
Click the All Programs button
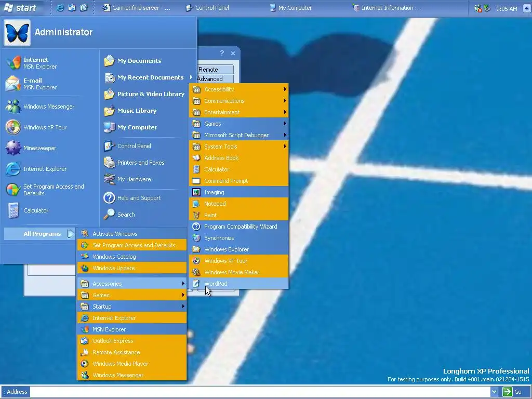click(x=39, y=234)
